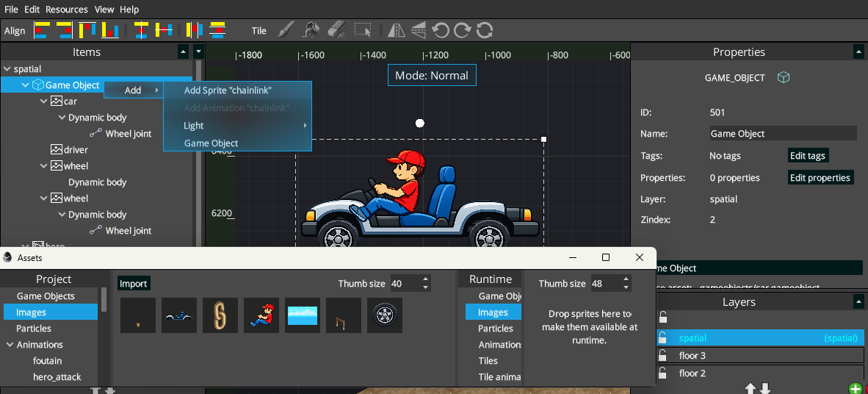Collapse the Dynamic body node under car

(x=62, y=118)
